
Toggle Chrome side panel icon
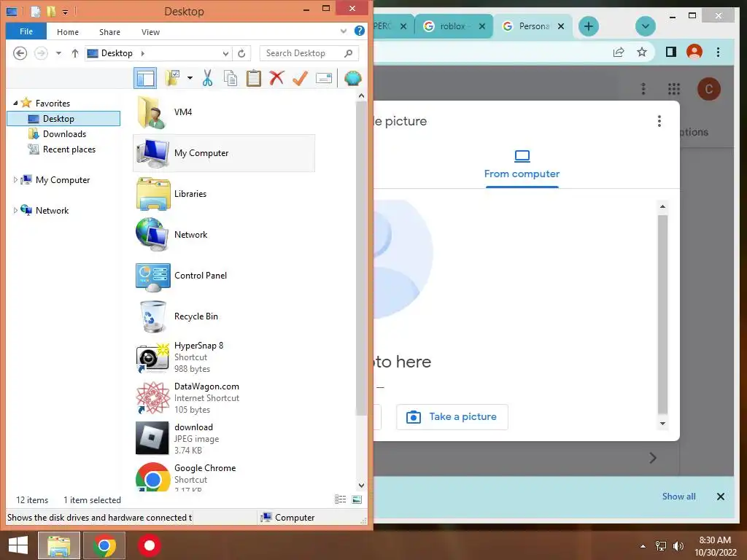tap(671, 52)
